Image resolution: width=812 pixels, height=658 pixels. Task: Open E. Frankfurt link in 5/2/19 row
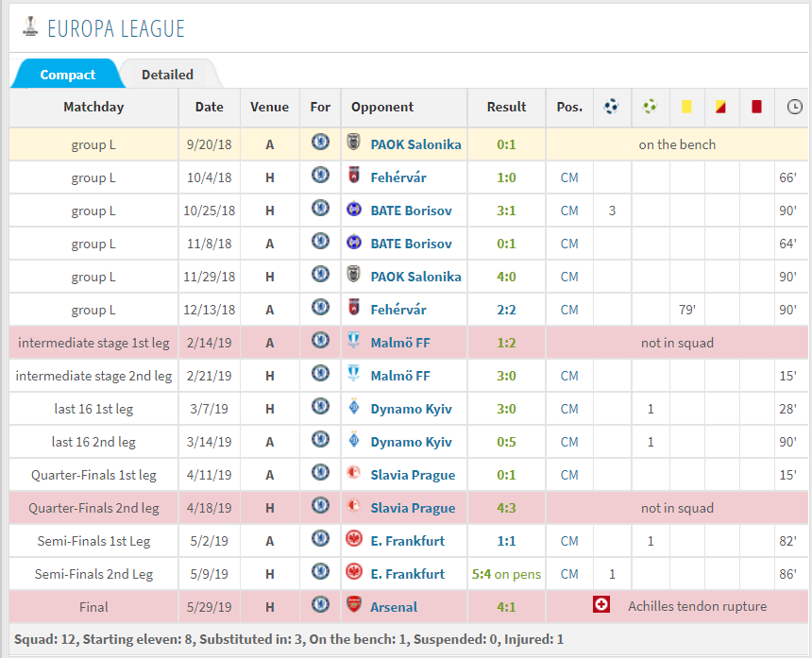tap(408, 541)
